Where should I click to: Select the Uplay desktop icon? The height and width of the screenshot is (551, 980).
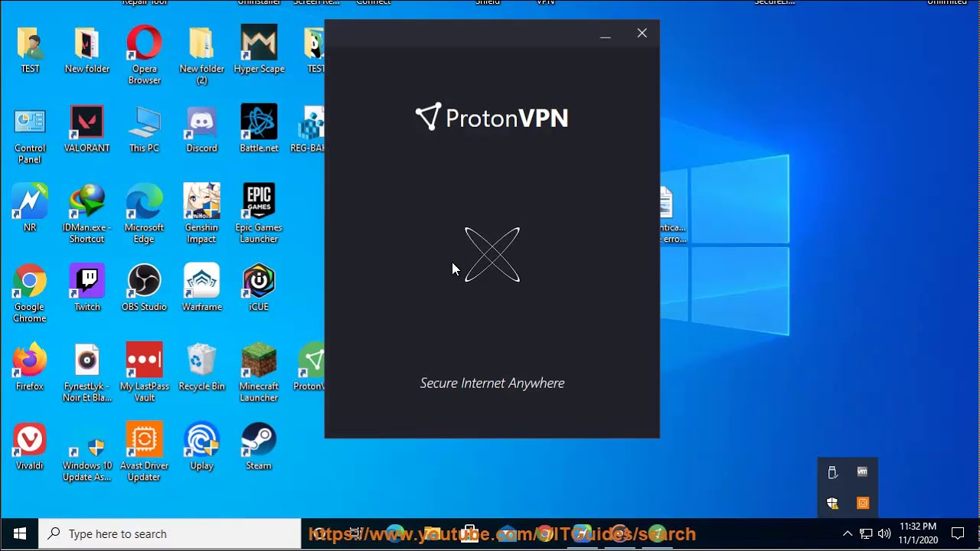point(201,446)
